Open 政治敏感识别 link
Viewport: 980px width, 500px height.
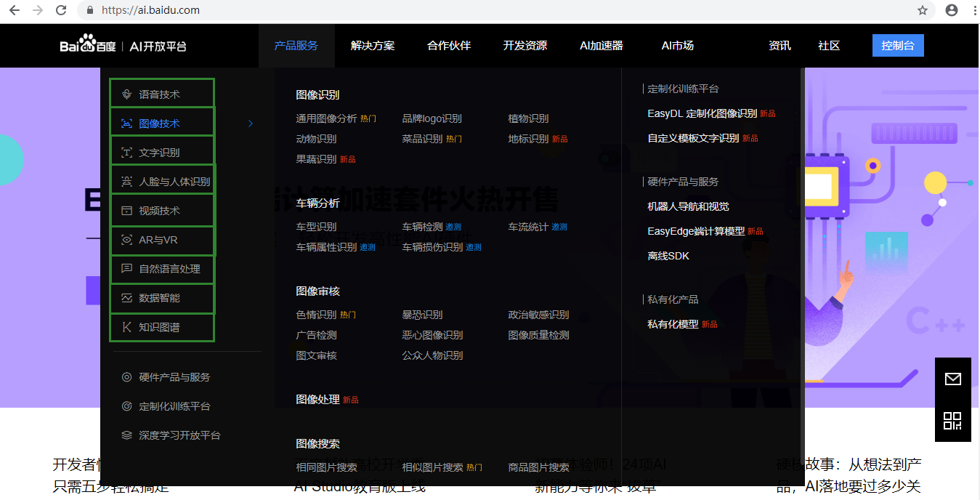tap(538, 315)
